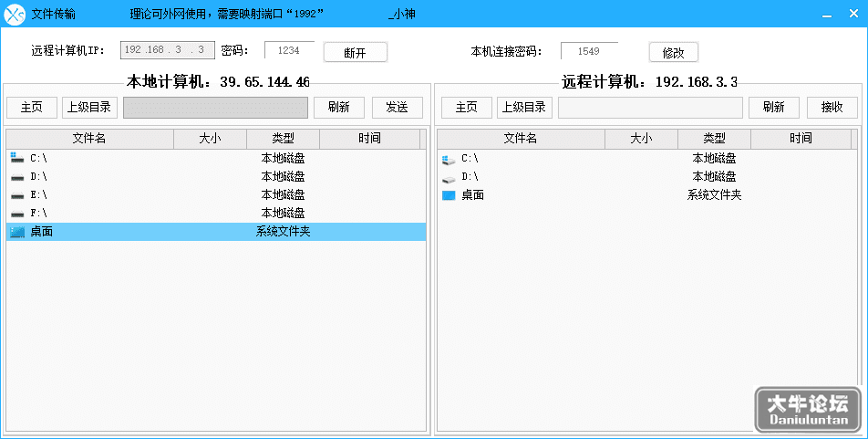This screenshot has width=868, height=439.
Task: Click local C:\ drive icon
Action: [x=17, y=158]
